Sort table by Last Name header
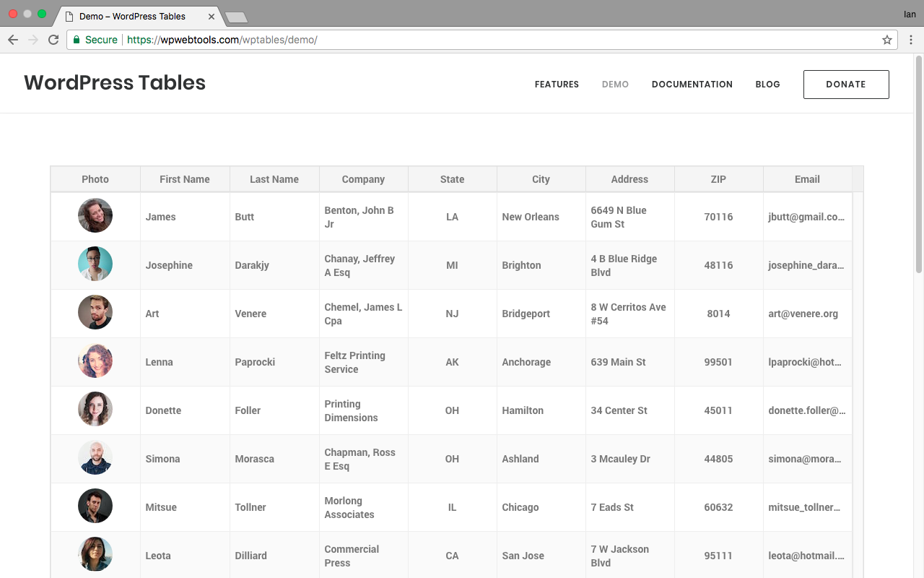Screen dimensions: 924x578 274,179
